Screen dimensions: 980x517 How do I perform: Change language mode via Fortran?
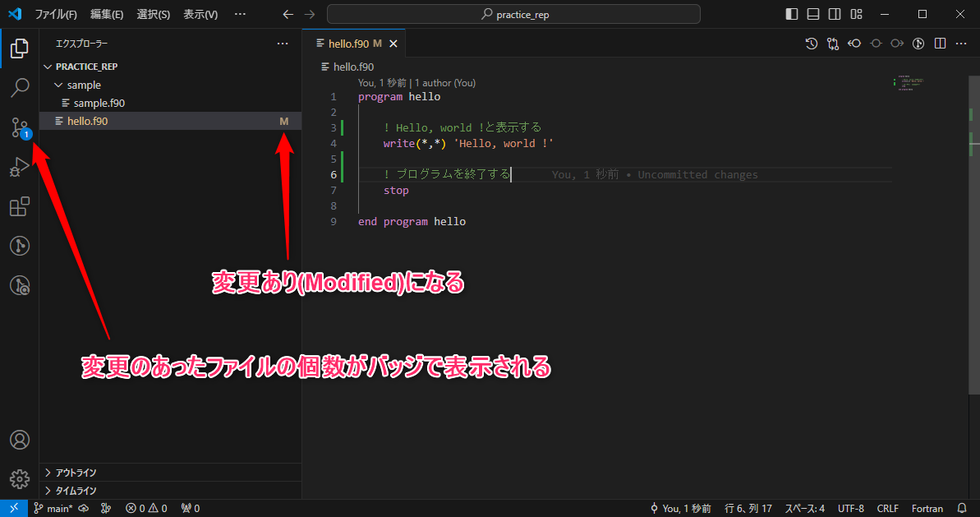[927, 508]
